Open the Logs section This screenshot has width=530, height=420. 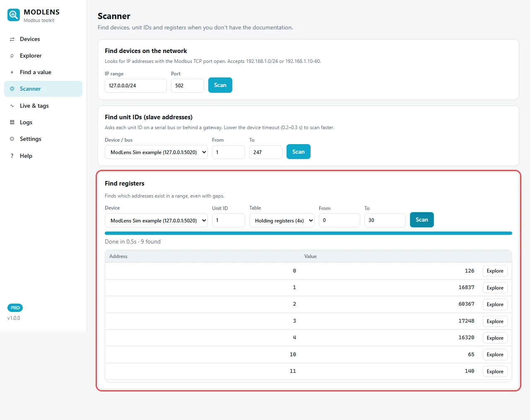[x=43, y=122]
